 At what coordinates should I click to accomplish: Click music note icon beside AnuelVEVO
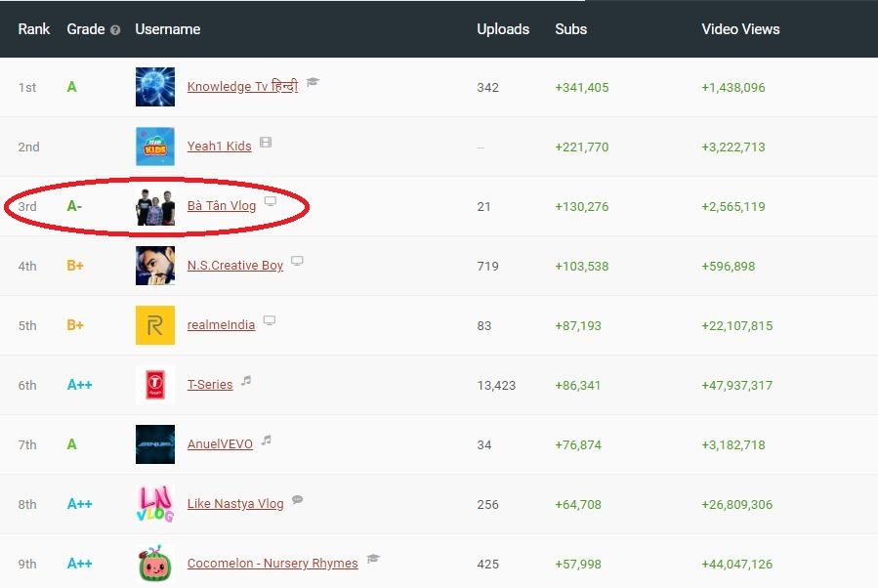[x=266, y=441]
